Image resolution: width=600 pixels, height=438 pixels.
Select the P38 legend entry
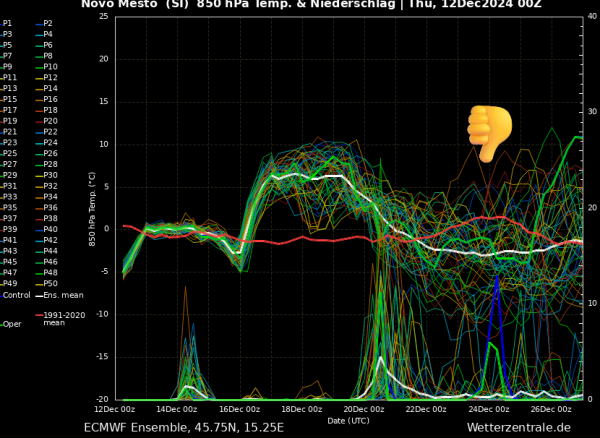coord(47,218)
